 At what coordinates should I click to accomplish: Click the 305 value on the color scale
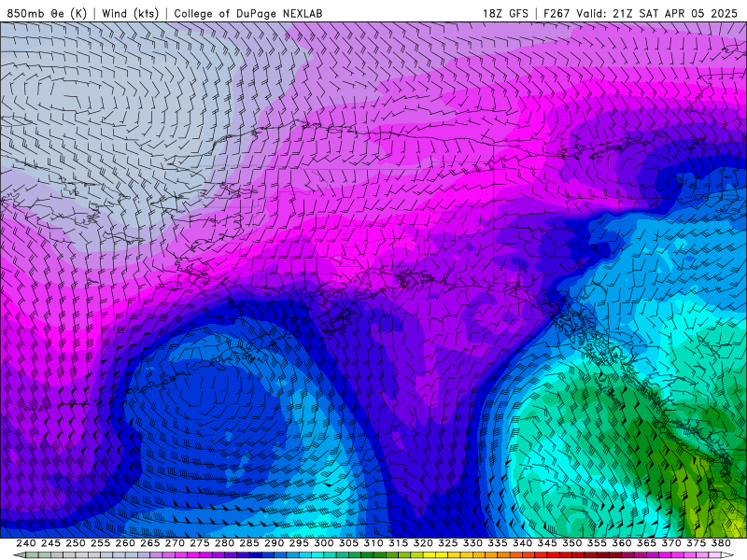click(x=348, y=543)
